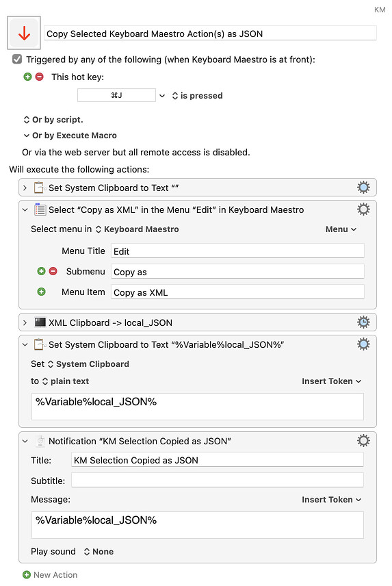Select the 'Notification "KM Selection Copied as JSON"' title
The image size is (392, 586).
[140, 441]
